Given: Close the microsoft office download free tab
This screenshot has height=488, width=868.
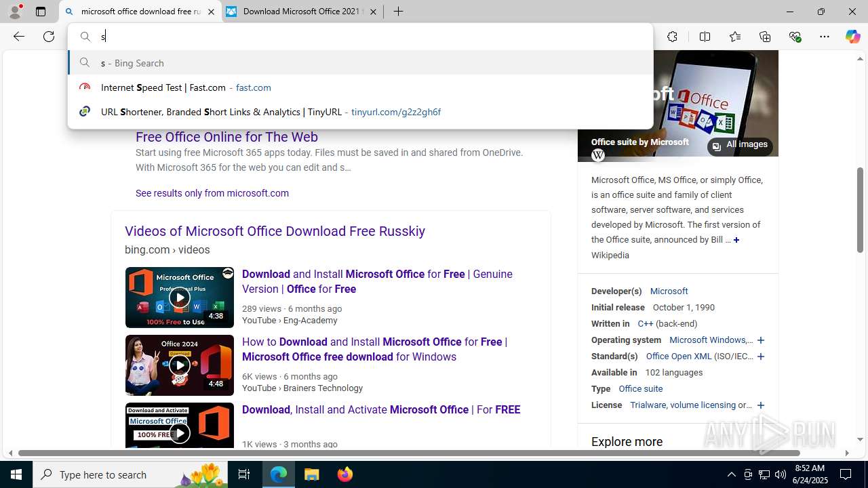Looking at the screenshot, I should (x=211, y=12).
